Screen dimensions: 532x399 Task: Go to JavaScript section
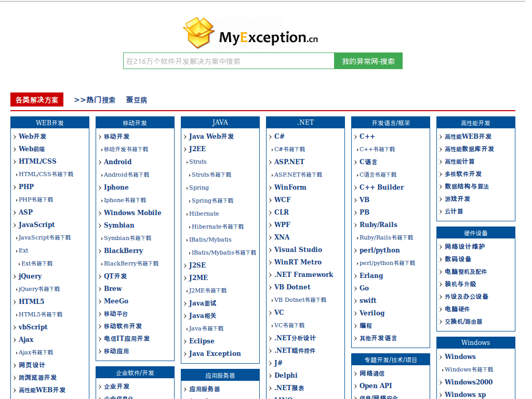tap(37, 225)
